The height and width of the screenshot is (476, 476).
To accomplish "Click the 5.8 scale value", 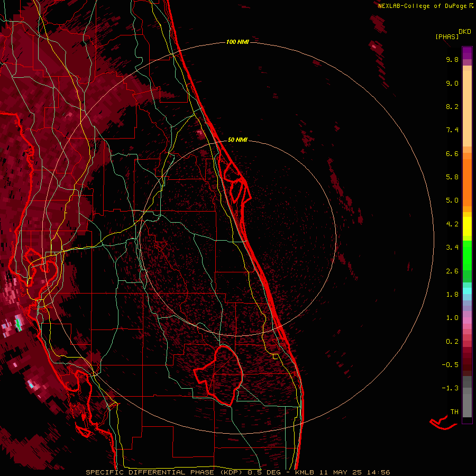I will [x=452, y=177].
